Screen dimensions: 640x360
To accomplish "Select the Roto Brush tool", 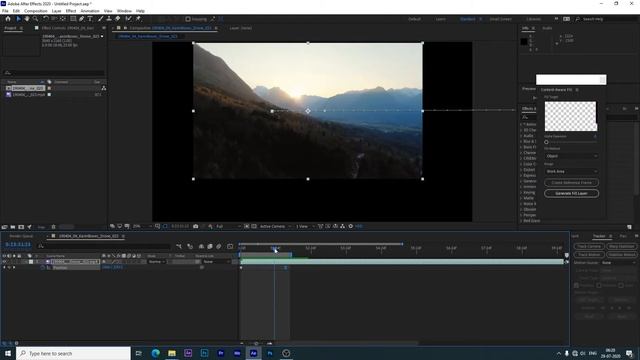I will click(x=129, y=19).
